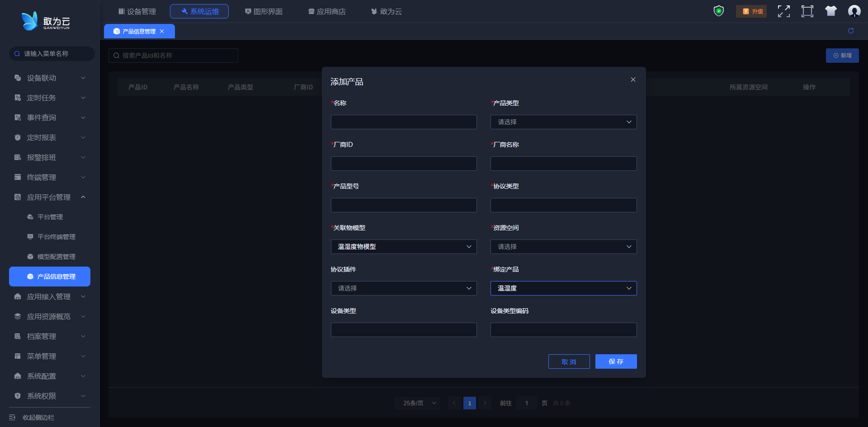
Task: Click the 系统权限 sidebar icon
Action: tap(18, 396)
